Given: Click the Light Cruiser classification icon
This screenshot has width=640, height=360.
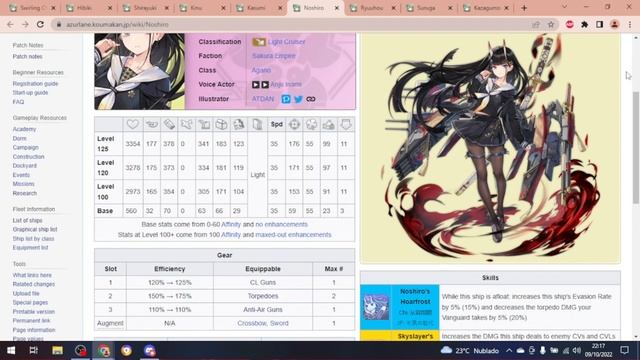Looking at the screenshot, I should click(259, 42).
